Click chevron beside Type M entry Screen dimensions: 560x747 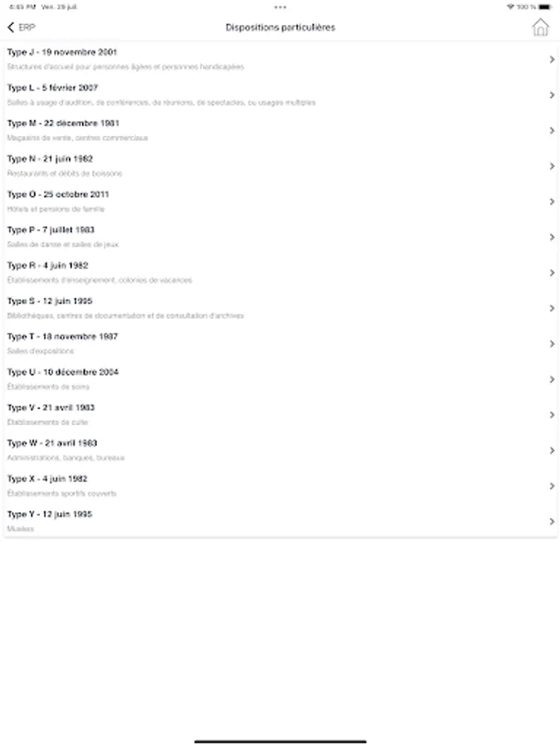(552, 130)
